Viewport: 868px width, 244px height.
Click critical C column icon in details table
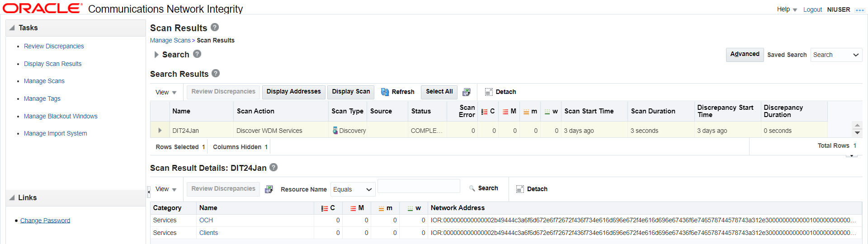coord(325,208)
